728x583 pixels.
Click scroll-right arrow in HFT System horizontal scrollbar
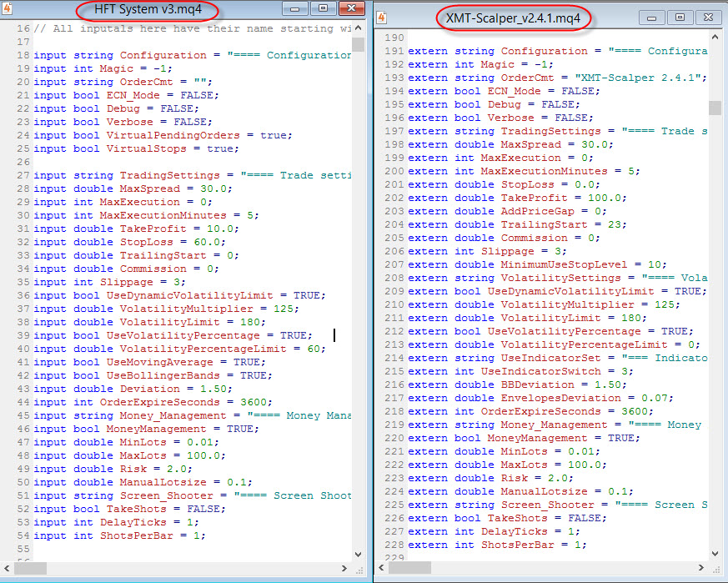pyautogui.click(x=344, y=568)
